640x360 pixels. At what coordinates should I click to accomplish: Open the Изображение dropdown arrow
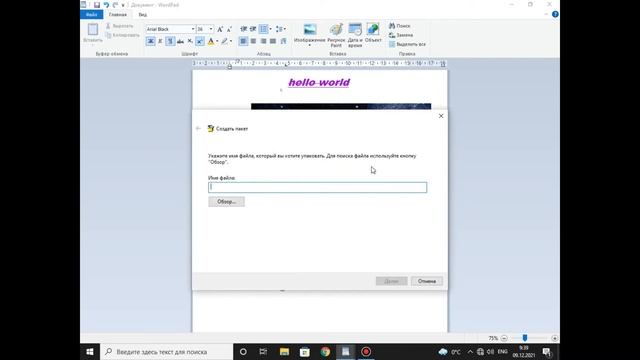coord(310,45)
